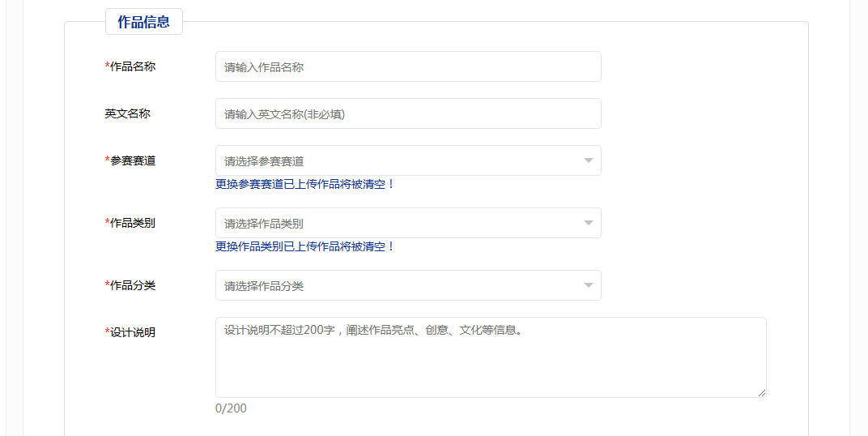Select the 作品信息 section header
The height and width of the screenshot is (436, 868).
[143, 22]
